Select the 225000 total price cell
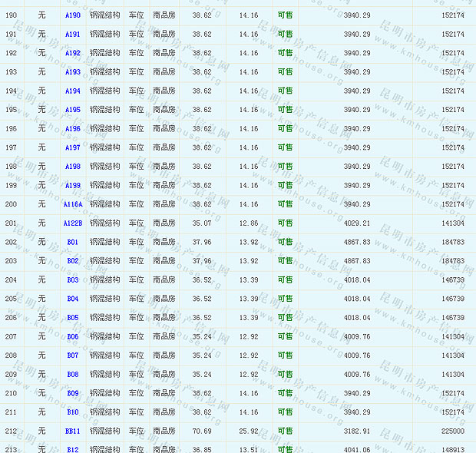Image resolution: width=476 pixels, height=453 pixels. point(451,431)
